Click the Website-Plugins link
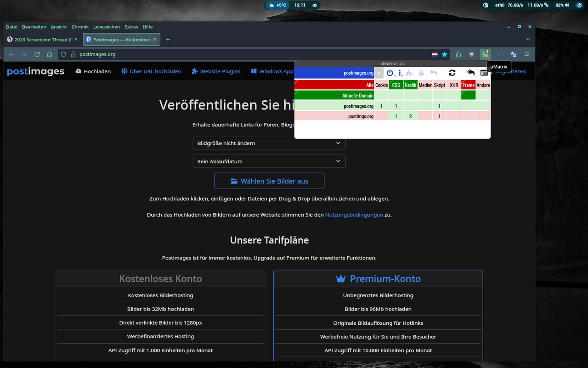Screen dimensions: 588x368 pyautogui.click(x=216, y=71)
